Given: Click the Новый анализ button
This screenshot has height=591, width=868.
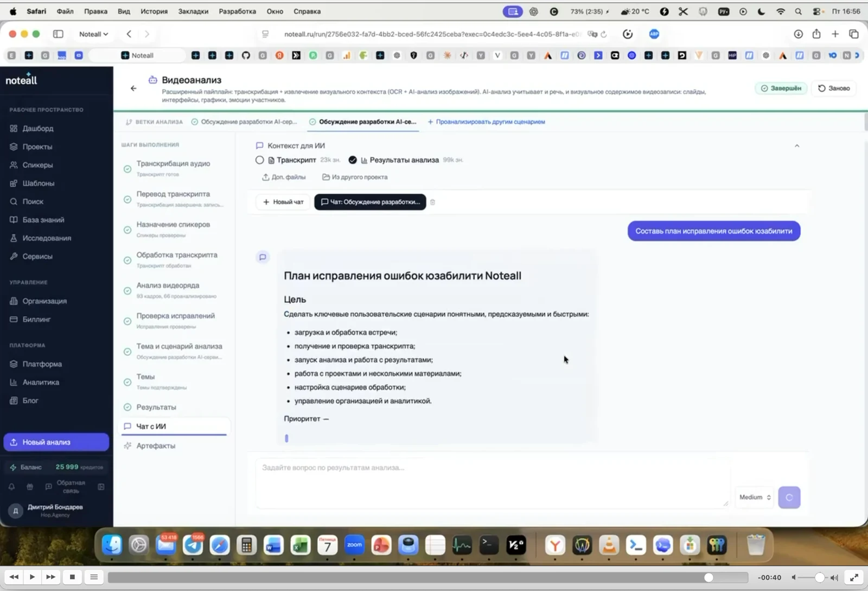Looking at the screenshot, I should pos(56,442).
